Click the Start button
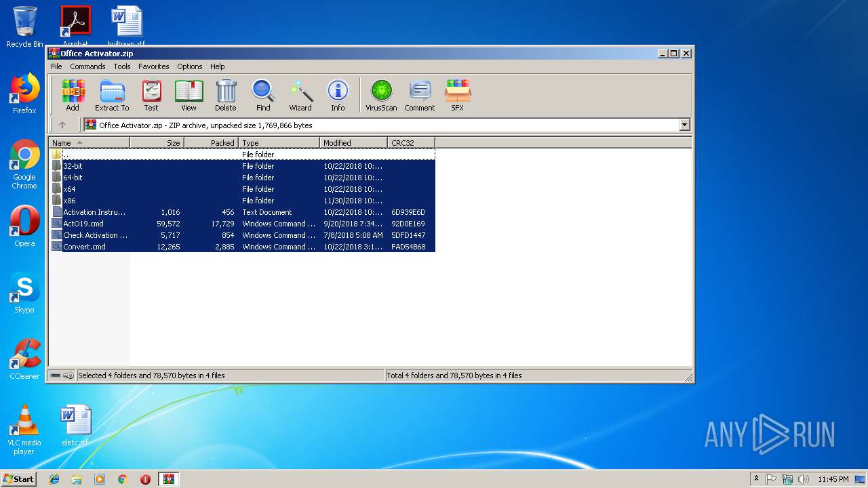The height and width of the screenshot is (488, 868). click(x=18, y=479)
